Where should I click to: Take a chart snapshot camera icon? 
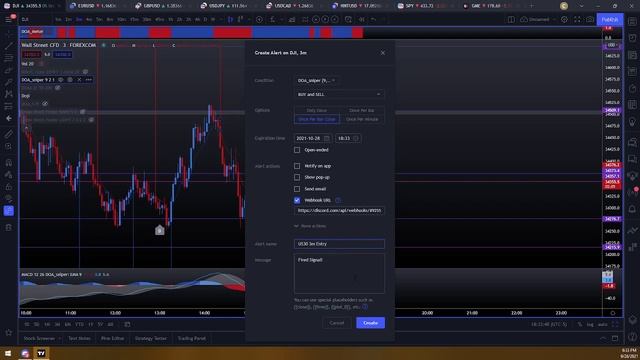pyautogui.click(x=590, y=20)
